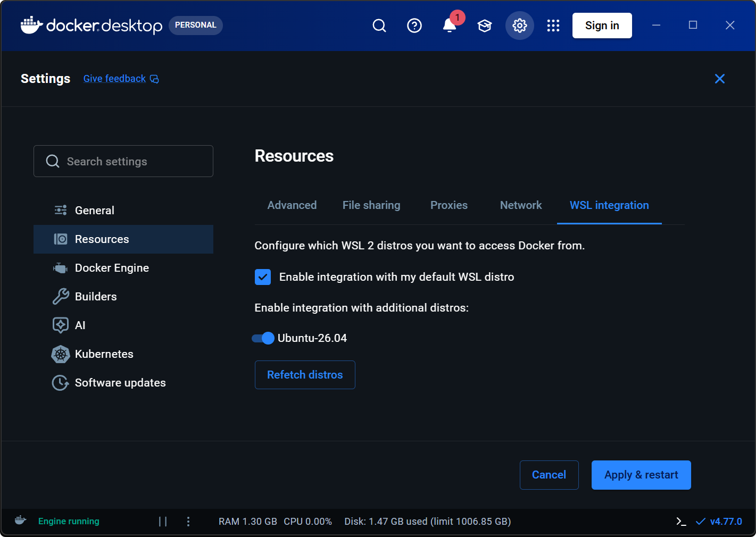Open the help question mark icon
The height and width of the screenshot is (537, 756).
tap(414, 26)
